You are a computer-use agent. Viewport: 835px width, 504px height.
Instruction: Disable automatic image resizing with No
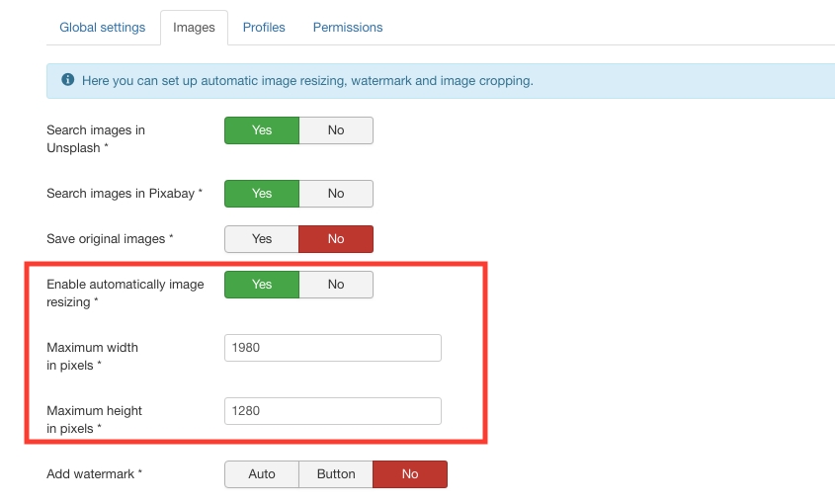tap(336, 285)
